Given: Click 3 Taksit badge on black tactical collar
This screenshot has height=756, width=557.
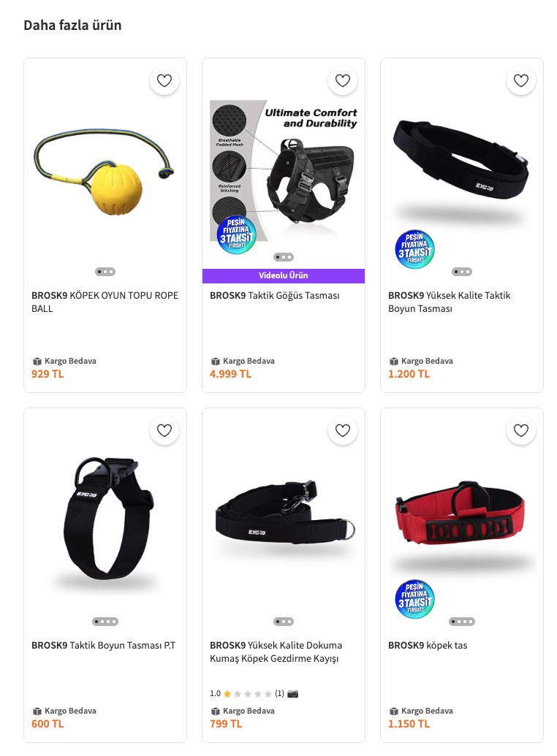Looking at the screenshot, I should pyautogui.click(x=414, y=249).
